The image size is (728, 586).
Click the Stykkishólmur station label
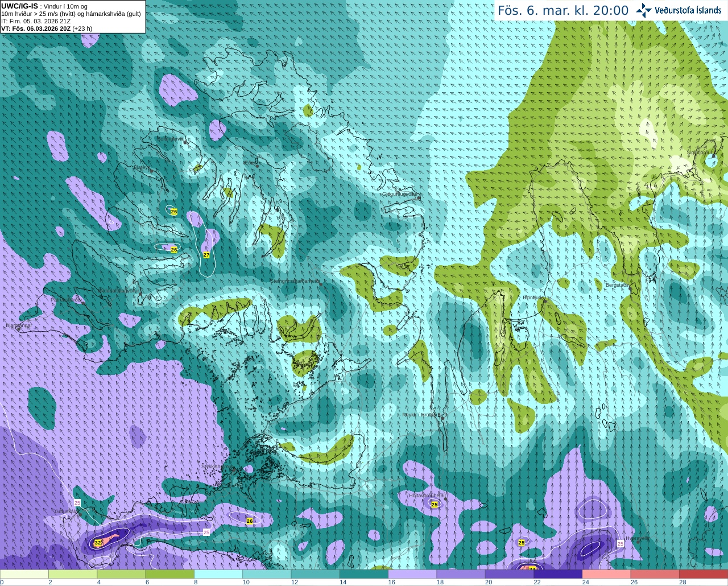pos(217,466)
